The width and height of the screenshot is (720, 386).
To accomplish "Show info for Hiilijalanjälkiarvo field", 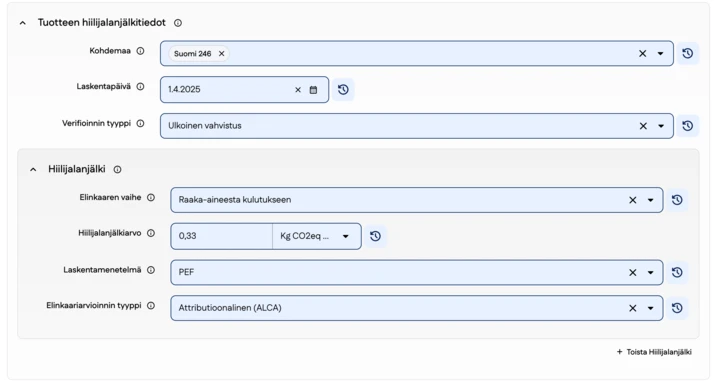I will click(x=151, y=233).
